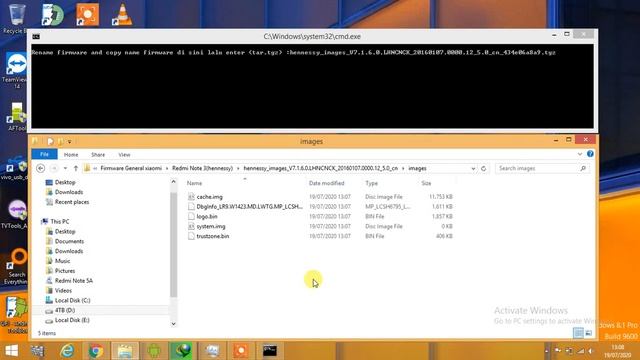Image resolution: width=640 pixels, height=360 pixels.
Task: Click the Forward arrow in Explorer
Action: pyautogui.click(x=54, y=168)
